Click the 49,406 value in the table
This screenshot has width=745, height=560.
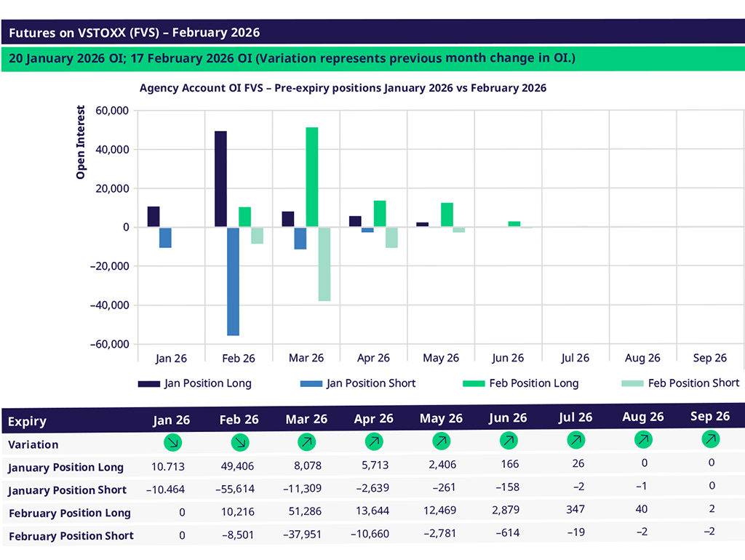click(x=239, y=466)
